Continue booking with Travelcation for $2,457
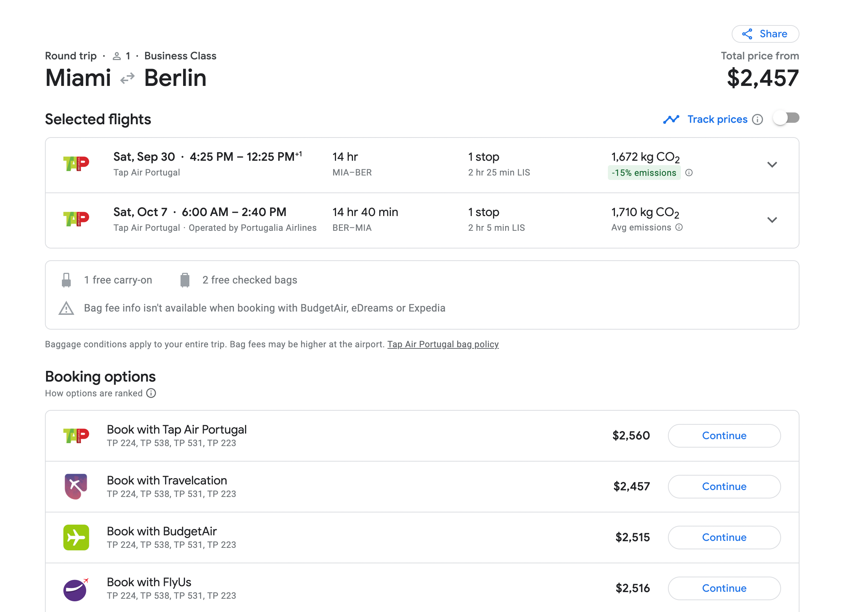 pyautogui.click(x=724, y=486)
